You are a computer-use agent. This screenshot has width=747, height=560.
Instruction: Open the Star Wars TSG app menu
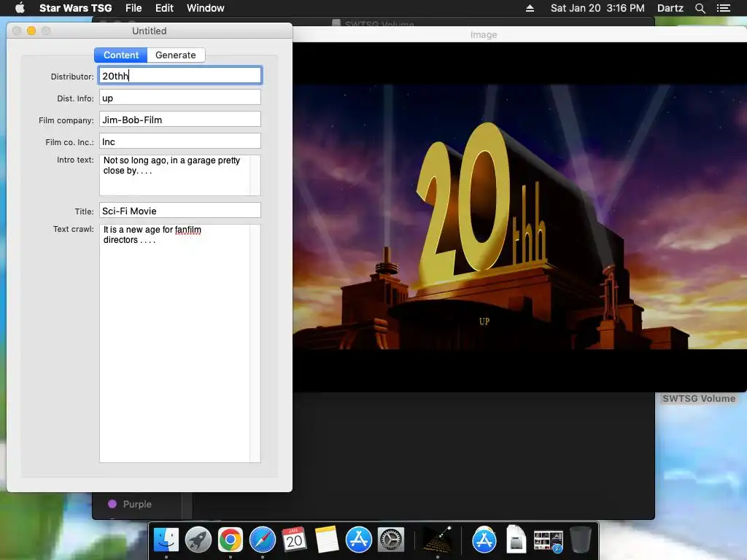(x=76, y=8)
